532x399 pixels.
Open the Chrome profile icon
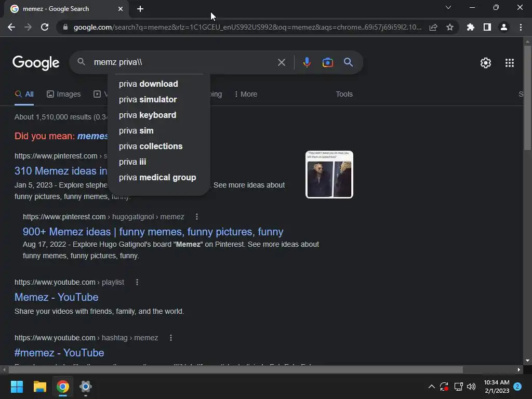[x=504, y=27]
